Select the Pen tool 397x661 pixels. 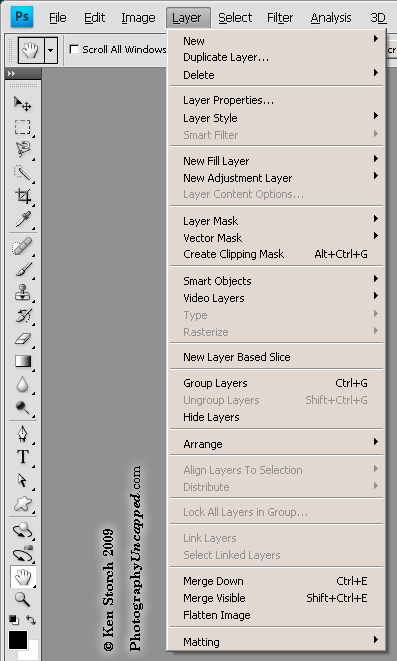[x=22, y=434]
